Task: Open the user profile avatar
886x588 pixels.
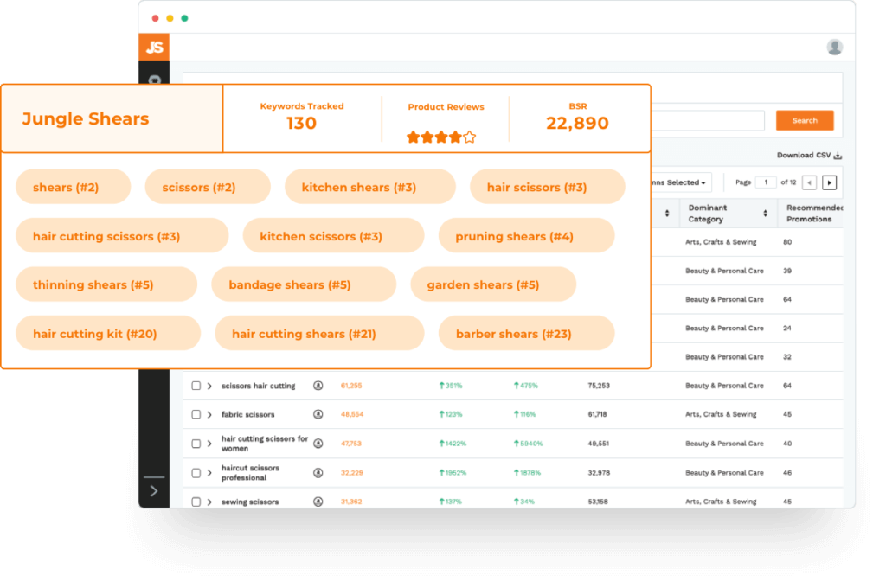Action: [834, 48]
